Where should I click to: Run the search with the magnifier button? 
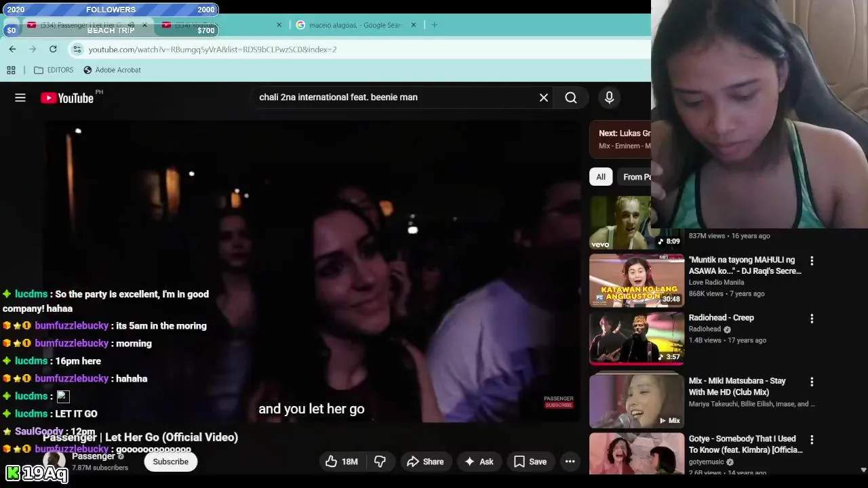[x=571, y=98]
